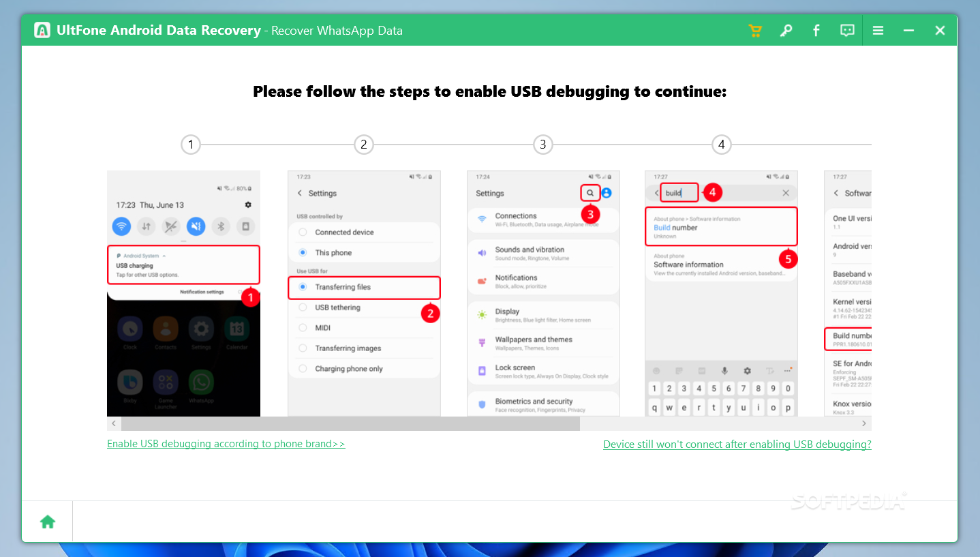Click the horizontal scrollbar thumb
The width and height of the screenshot is (980, 557).
tap(350, 424)
